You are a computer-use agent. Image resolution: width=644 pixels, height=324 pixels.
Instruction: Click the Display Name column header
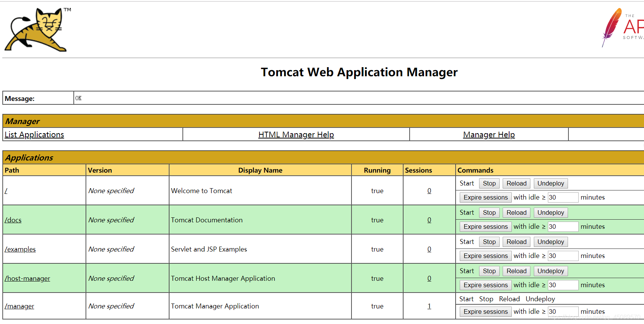[x=260, y=170]
